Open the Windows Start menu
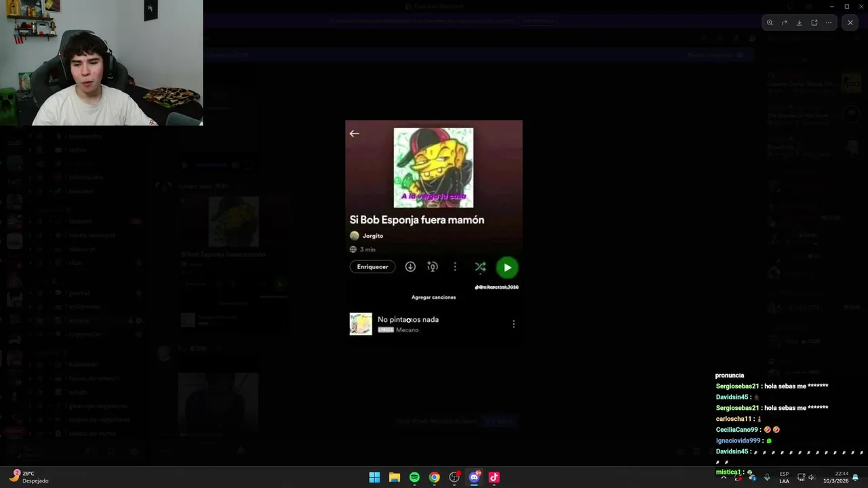 click(x=374, y=477)
